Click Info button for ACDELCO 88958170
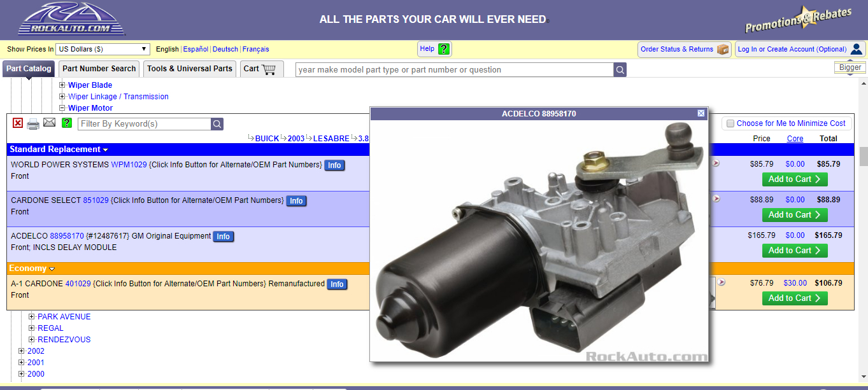This screenshot has height=390, width=868. (x=223, y=237)
